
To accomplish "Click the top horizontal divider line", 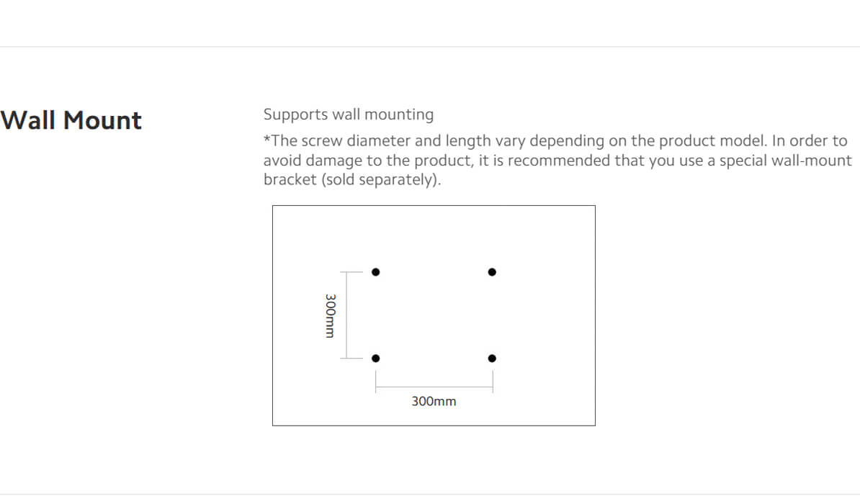I will click(430, 47).
